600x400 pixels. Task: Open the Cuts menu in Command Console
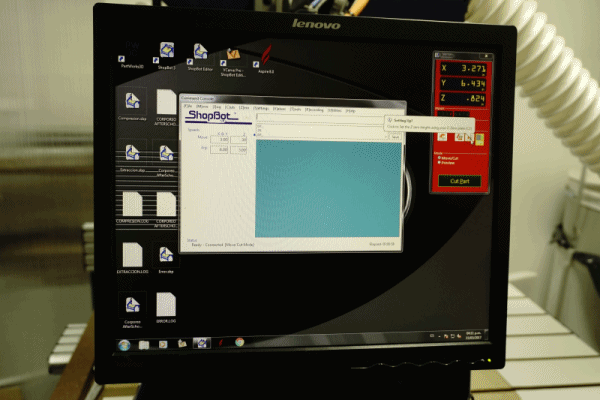point(230,107)
